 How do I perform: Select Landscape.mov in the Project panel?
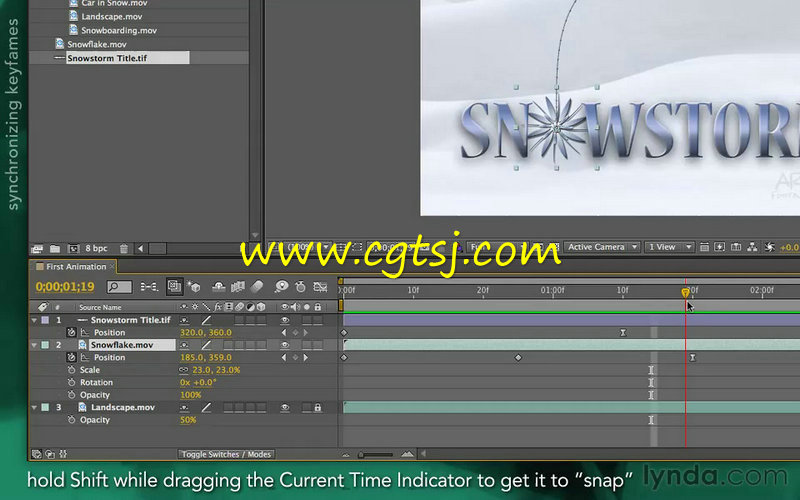point(111,16)
